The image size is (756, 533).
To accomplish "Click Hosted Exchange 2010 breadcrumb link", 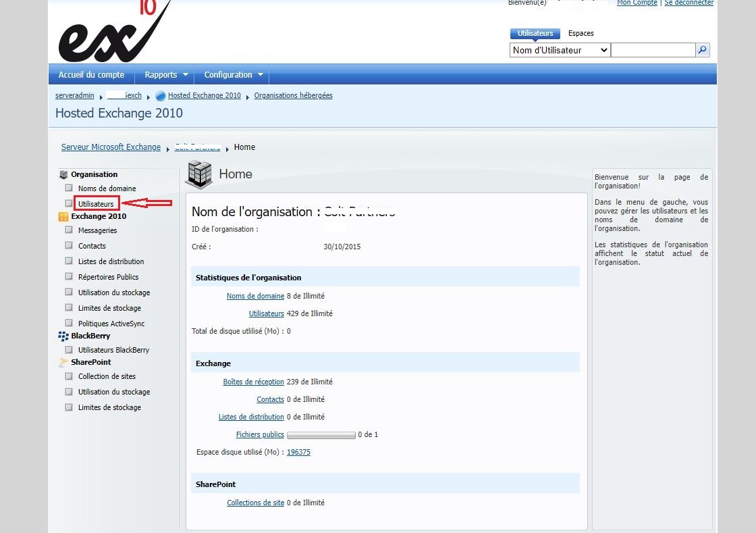I will (x=205, y=95).
